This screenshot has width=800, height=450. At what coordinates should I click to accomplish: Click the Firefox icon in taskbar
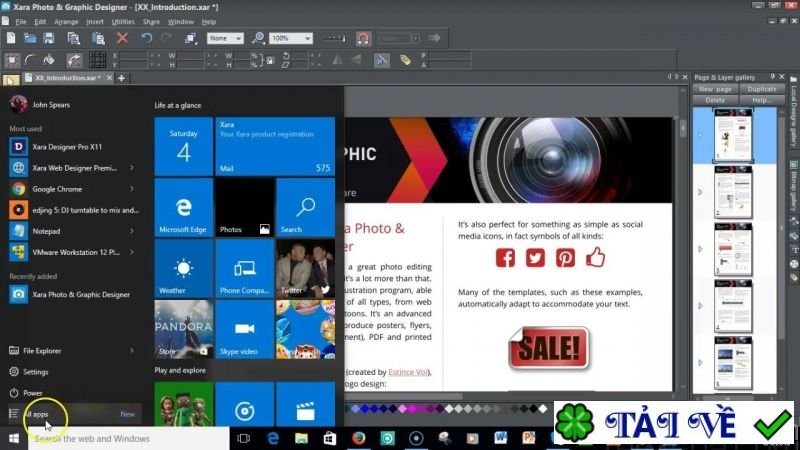pyautogui.click(x=359, y=438)
